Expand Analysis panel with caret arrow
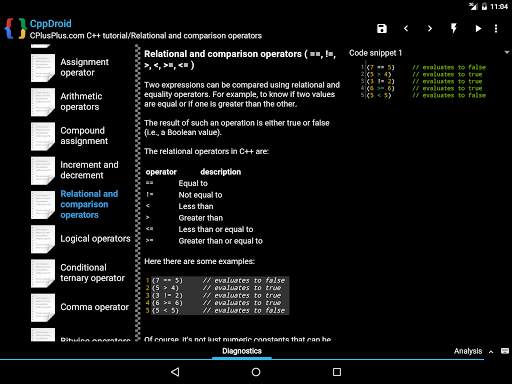This screenshot has width=512, height=384. [491, 352]
